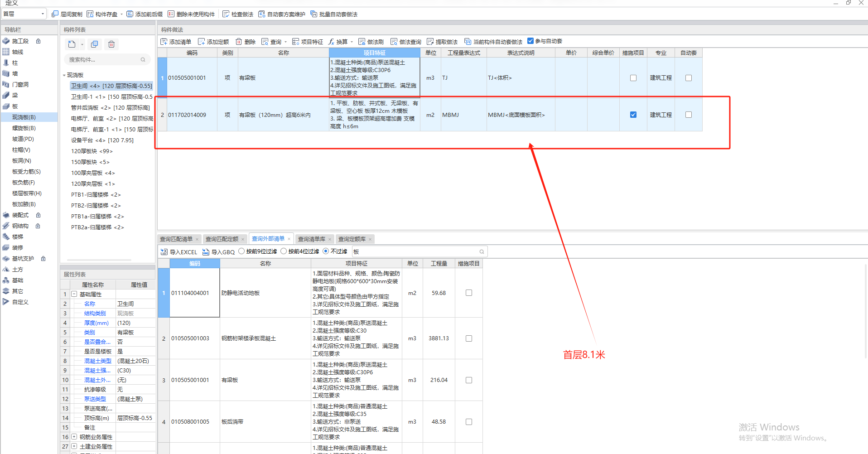Click 做法刷 tool
Image resolution: width=868 pixels, height=454 pixels.
tap(371, 42)
